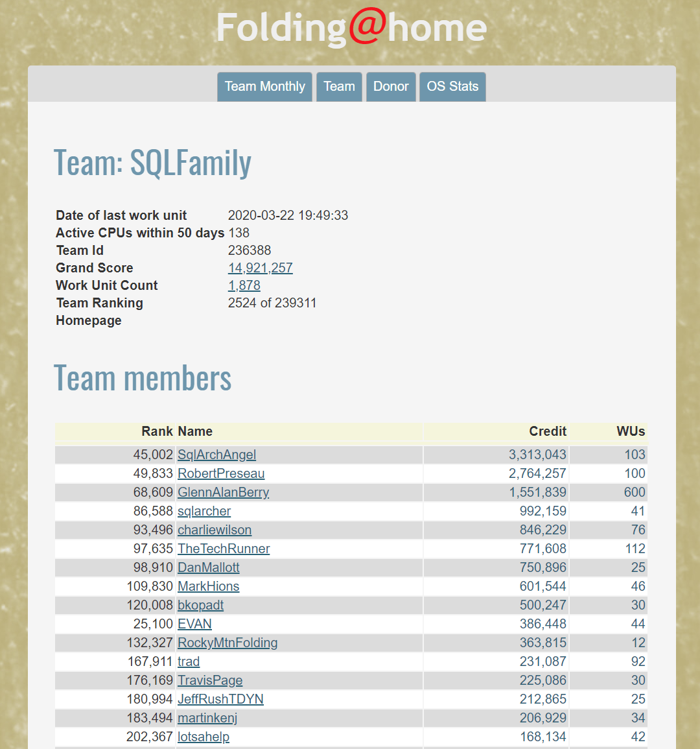The image size is (700, 749).
Task: Open SqlArchAngel's donor profile
Action: 216,455
